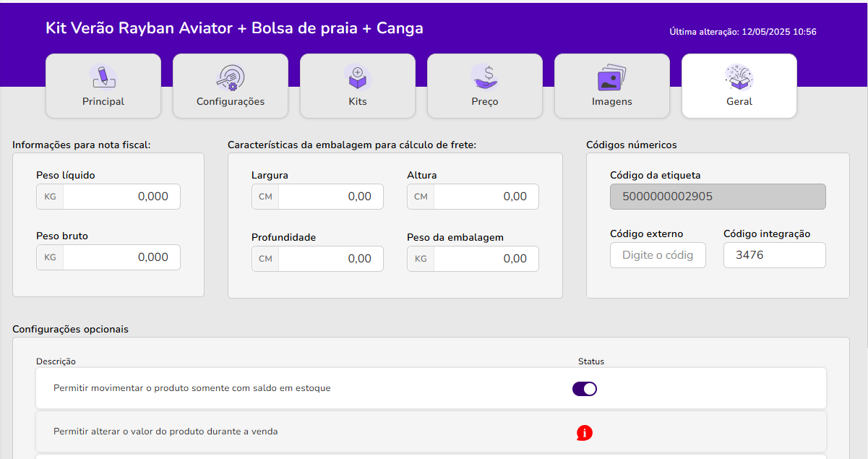Click the Peso da embalagem field
Viewport: 868px width, 459px height.
pos(486,259)
